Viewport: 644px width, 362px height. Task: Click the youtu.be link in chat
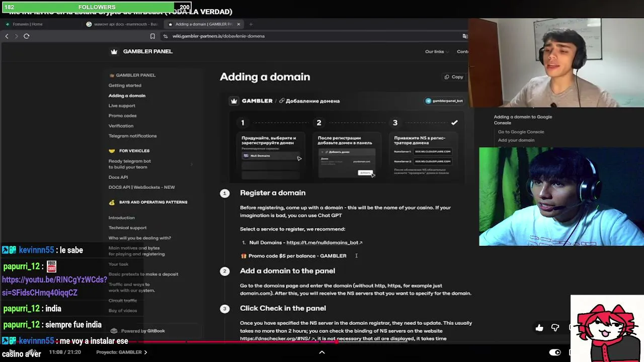pos(54,286)
